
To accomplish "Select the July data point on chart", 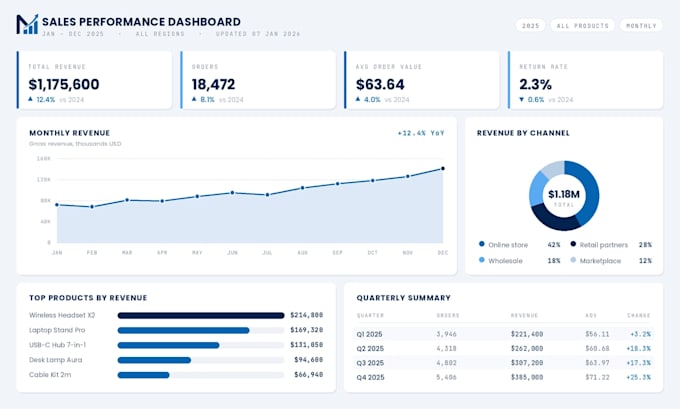I will click(267, 195).
